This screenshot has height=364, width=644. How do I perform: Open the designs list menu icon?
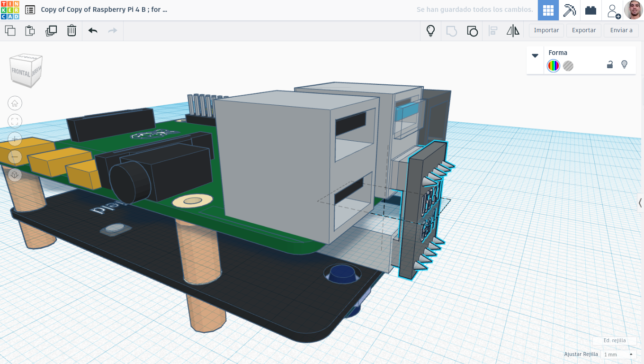coord(30,9)
